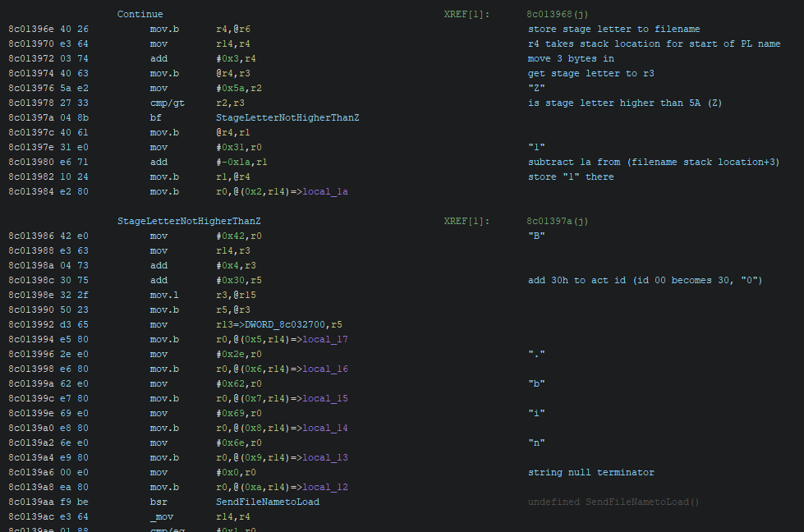Open SendFileNametoLoad operand in bsr instruction
The height and width of the screenshot is (532, 804).
pyautogui.click(x=267, y=502)
